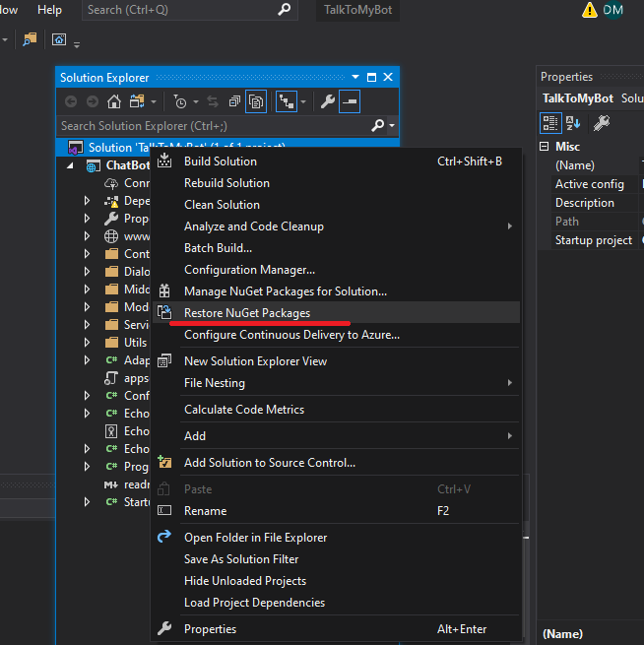Collapse the Misc category in Properties
Screen dimensions: 644x645
[546, 147]
